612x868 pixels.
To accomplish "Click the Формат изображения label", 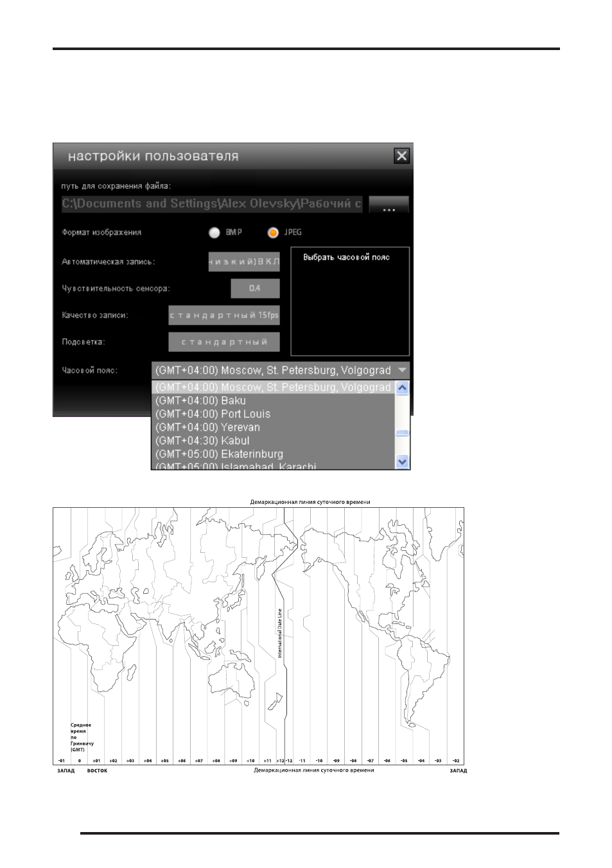I will tap(101, 232).
